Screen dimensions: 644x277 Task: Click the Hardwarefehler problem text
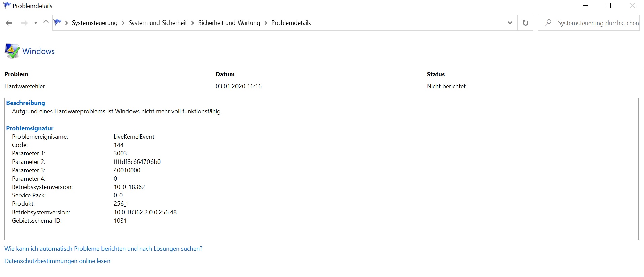click(25, 86)
